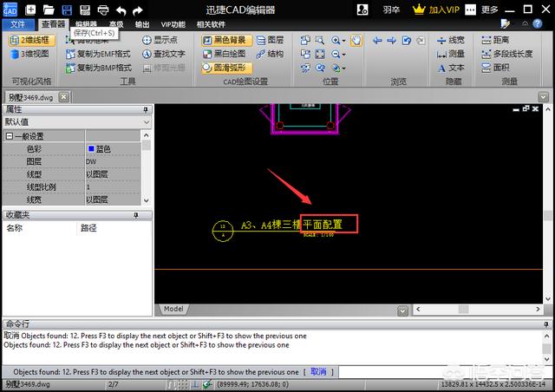
Task: Open the 文件 menu
Action: 17,24
